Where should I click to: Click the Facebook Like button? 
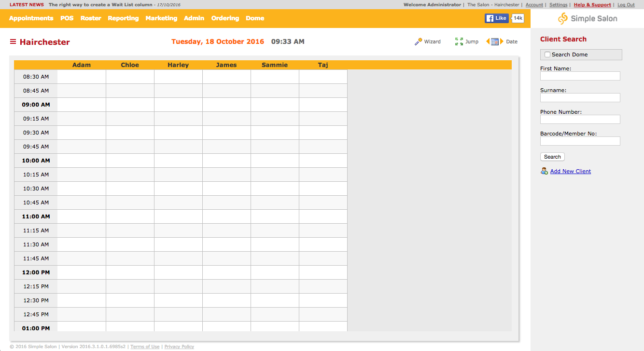[x=497, y=18]
